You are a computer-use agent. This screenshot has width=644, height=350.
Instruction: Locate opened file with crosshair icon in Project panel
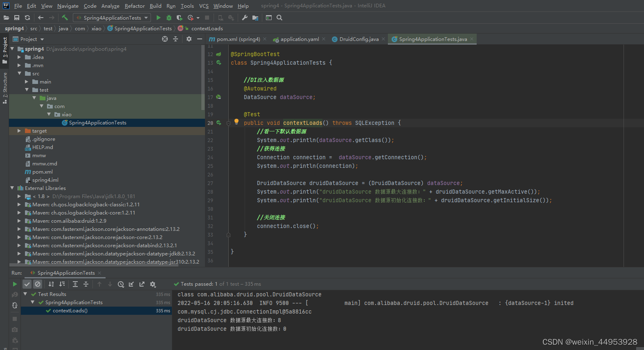(165, 39)
